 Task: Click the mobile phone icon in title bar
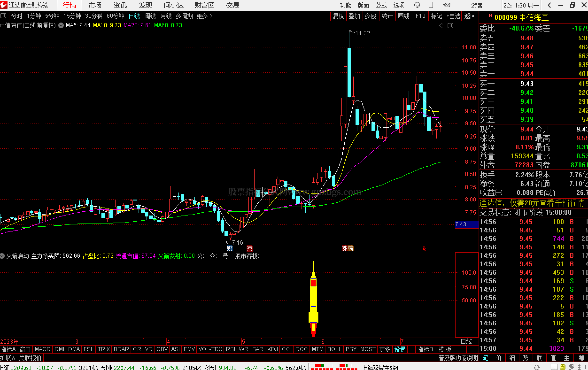[x=431, y=5]
